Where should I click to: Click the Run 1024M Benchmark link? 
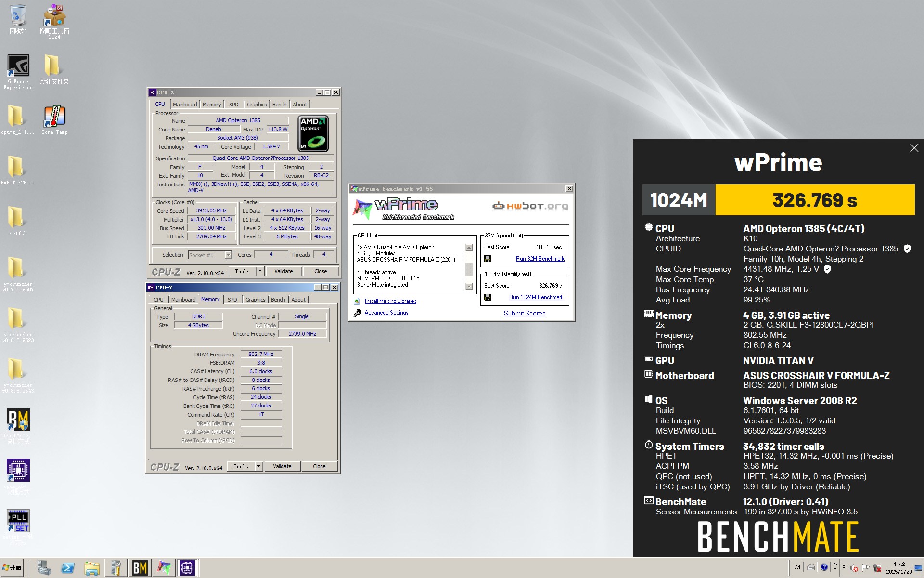tap(536, 297)
